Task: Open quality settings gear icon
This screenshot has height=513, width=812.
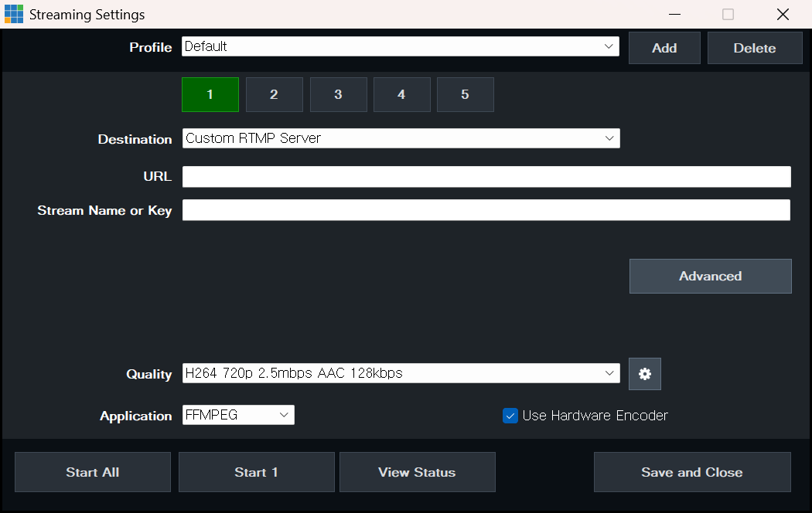Action: coord(645,374)
